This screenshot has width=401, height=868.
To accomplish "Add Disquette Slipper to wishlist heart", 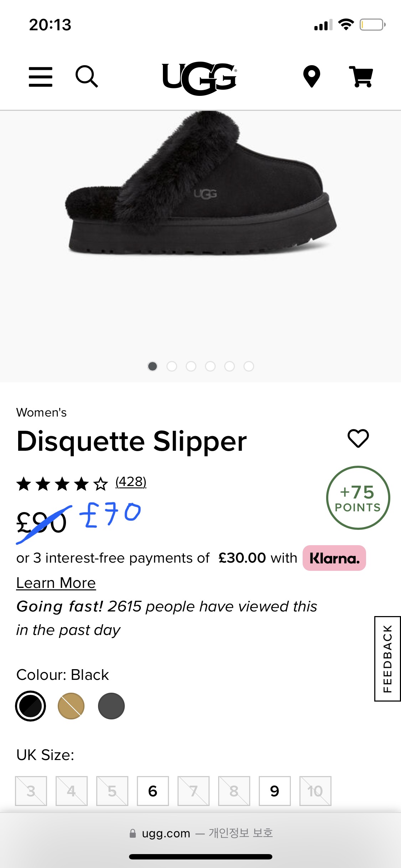I will pos(358,438).
